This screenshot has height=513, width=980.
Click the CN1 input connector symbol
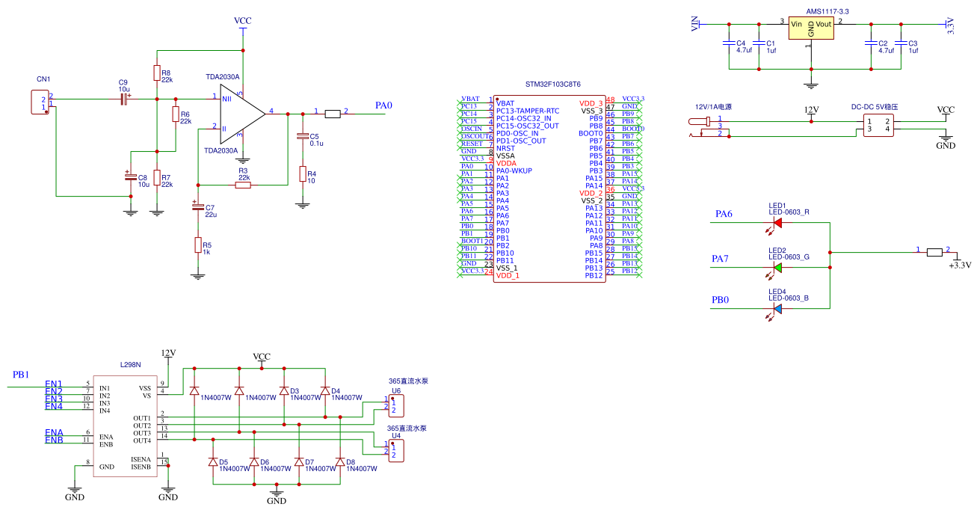(x=39, y=102)
